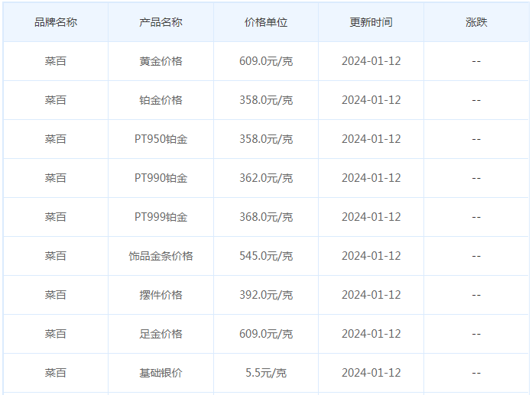Select the -- 涨跌 value in PT990铂金 row
The image size is (532, 395).
click(x=476, y=179)
